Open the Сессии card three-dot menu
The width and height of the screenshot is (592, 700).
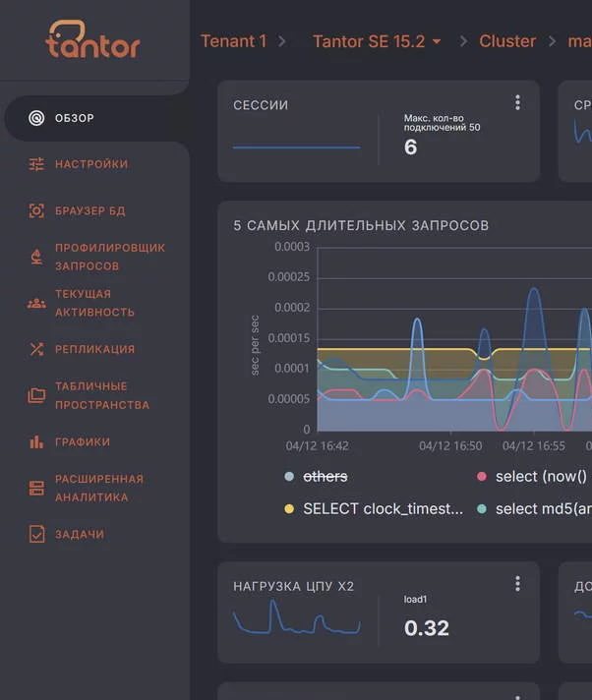[517, 103]
